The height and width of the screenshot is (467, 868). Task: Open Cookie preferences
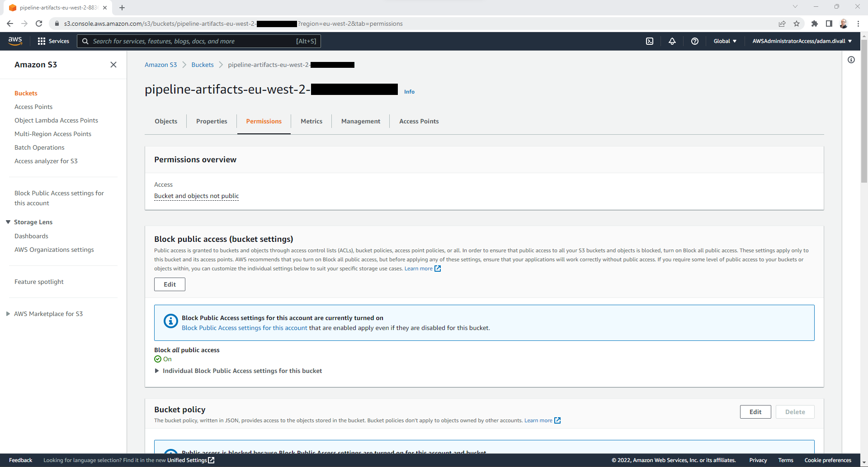pos(828,460)
